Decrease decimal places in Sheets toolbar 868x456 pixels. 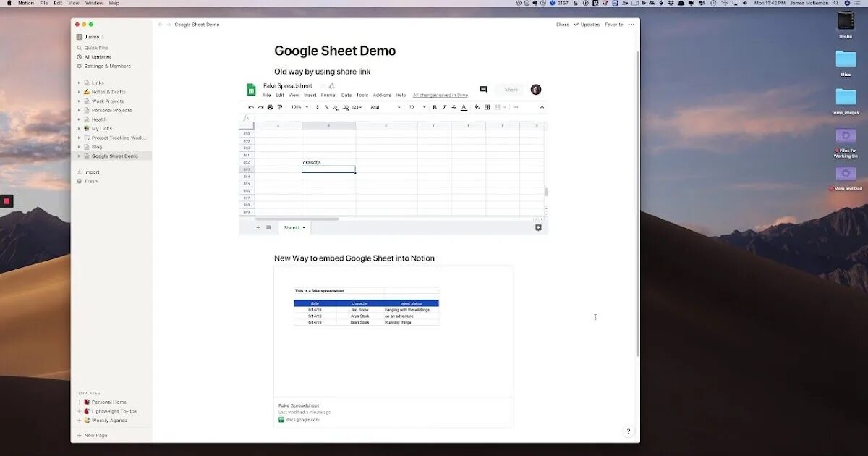tap(336, 107)
